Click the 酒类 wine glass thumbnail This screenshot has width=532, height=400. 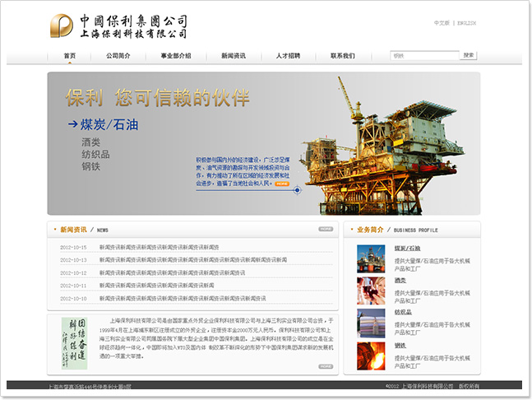(x=371, y=291)
